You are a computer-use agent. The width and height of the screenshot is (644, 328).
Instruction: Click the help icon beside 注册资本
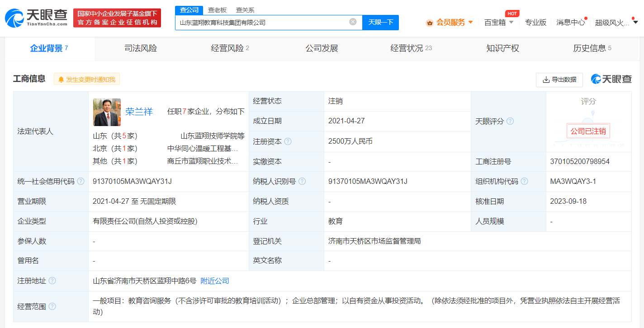point(288,141)
